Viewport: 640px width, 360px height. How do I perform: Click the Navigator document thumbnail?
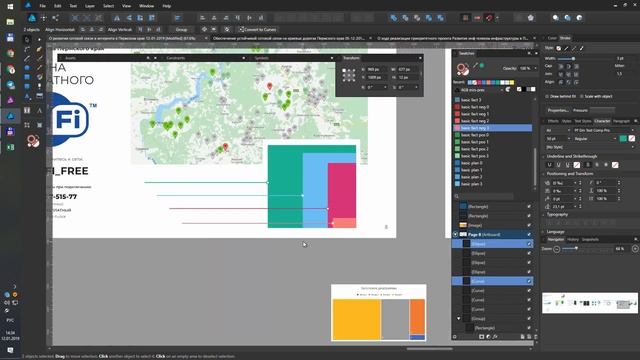coord(590,303)
